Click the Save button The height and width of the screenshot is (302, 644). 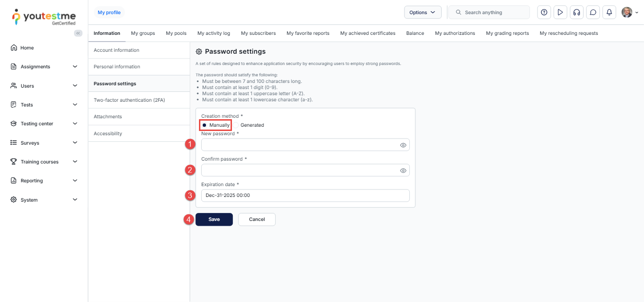(x=214, y=220)
